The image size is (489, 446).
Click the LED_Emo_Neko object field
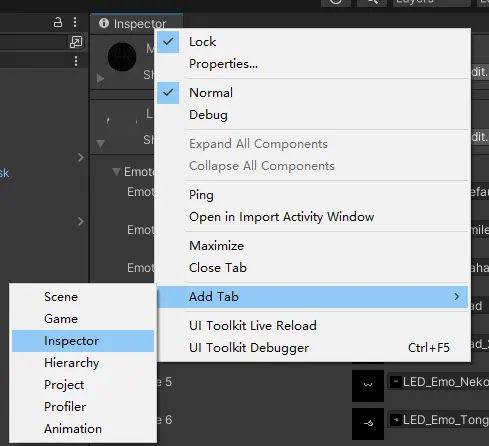coord(439,382)
